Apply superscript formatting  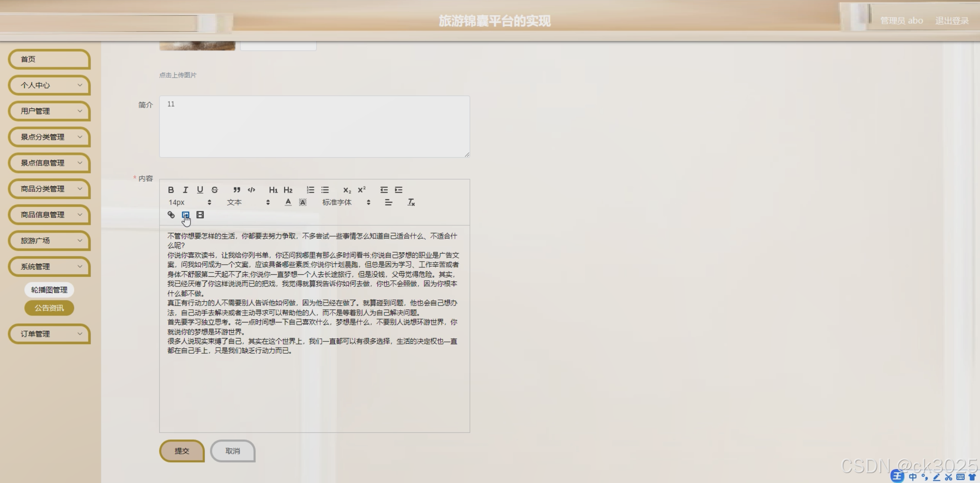361,190
